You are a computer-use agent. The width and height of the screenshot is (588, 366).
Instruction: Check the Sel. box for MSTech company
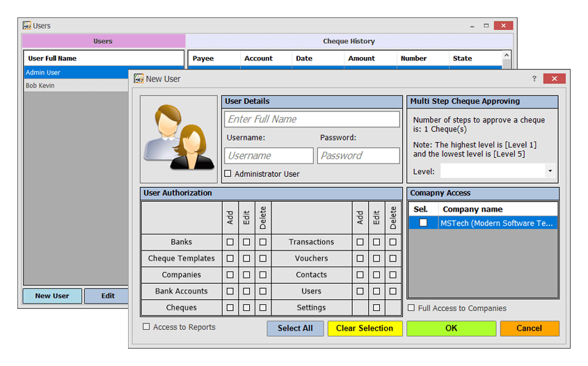423,223
